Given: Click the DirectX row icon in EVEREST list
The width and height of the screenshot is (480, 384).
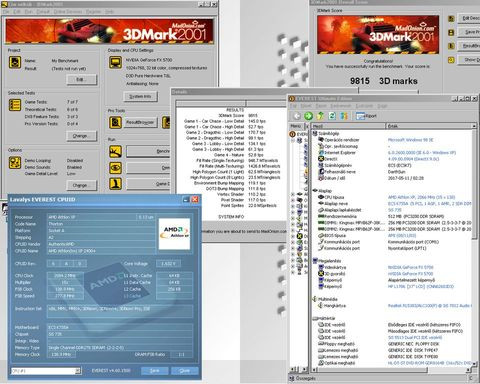Looking at the screenshot, I should (321, 159).
